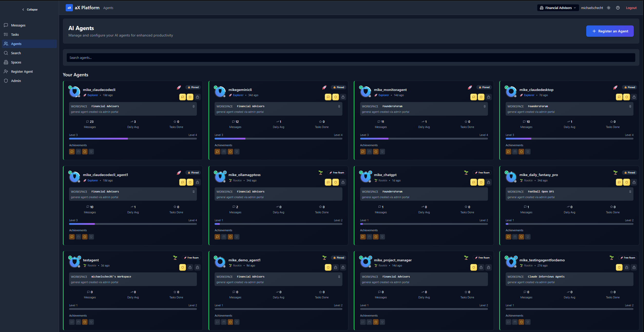Click the trophy achievement on mike_claudecodecli card
Screen dimensions: 644x332
click(91, 152)
